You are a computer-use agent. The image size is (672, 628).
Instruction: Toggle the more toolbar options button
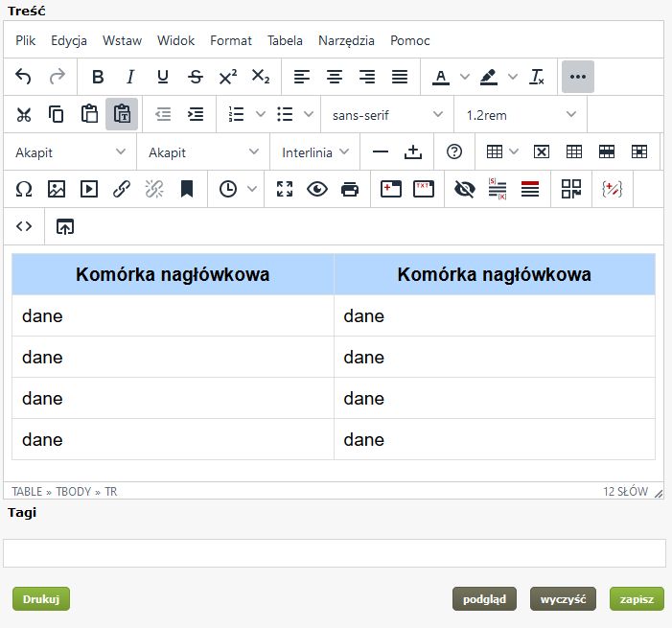pyautogui.click(x=577, y=77)
